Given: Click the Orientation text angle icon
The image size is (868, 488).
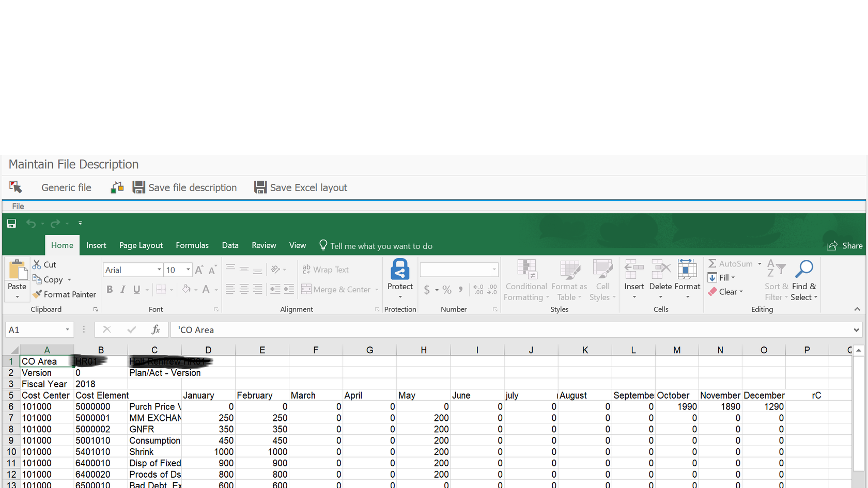Looking at the screenshot, I should pos(276,270).
